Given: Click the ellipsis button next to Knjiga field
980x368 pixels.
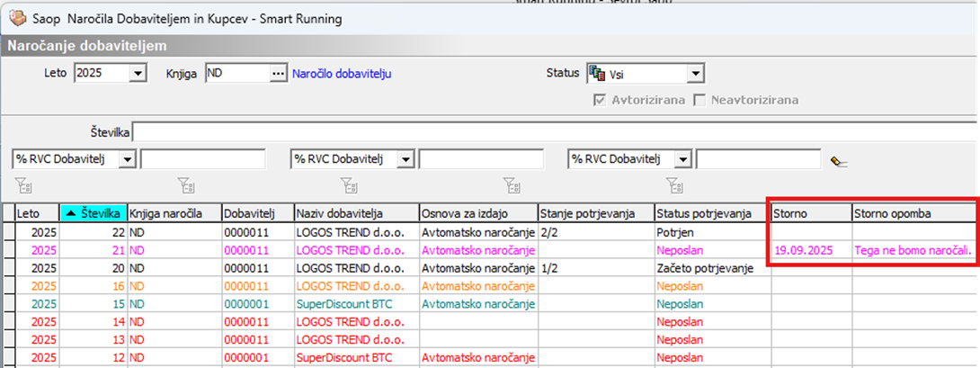Looking at the screenshot, I should tap(278, 73).
